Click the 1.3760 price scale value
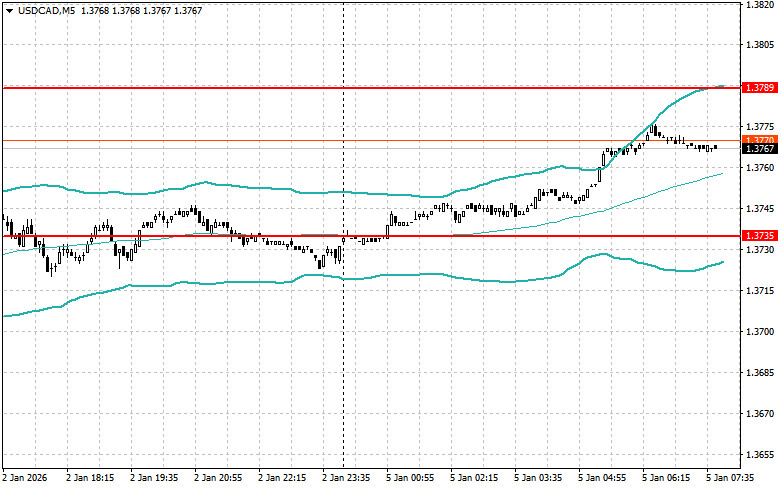 point(760,168)
